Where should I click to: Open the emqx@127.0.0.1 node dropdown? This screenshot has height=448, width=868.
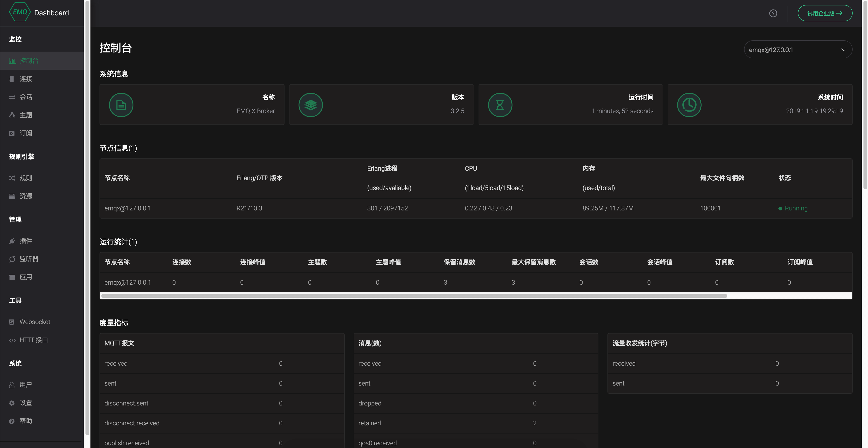(x=798, y=50)
